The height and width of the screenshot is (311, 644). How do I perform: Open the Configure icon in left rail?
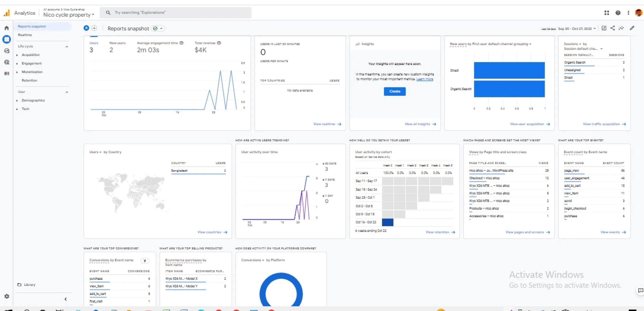(7, 73)
